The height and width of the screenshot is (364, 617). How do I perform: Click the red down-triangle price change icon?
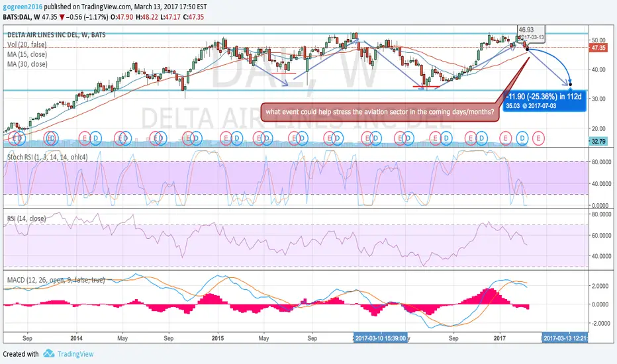(62, 17)
